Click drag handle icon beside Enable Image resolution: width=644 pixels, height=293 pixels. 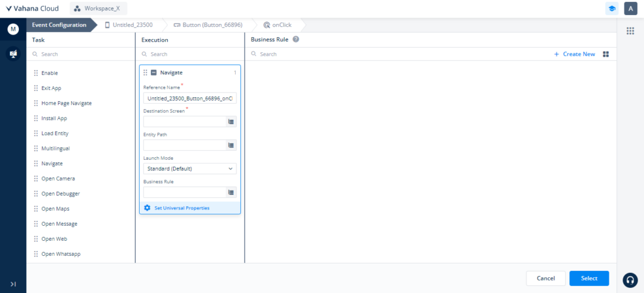(x=36, y=73)
